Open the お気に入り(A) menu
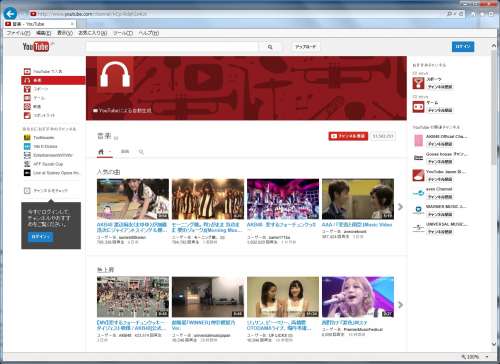The height and width of the screenshot is (364, 500). click(93, 33)
